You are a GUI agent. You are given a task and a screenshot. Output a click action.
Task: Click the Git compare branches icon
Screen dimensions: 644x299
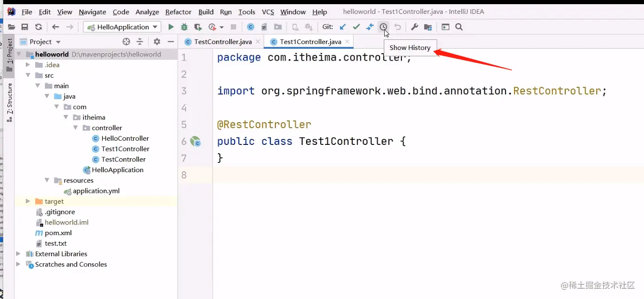(x=370, y=27)
